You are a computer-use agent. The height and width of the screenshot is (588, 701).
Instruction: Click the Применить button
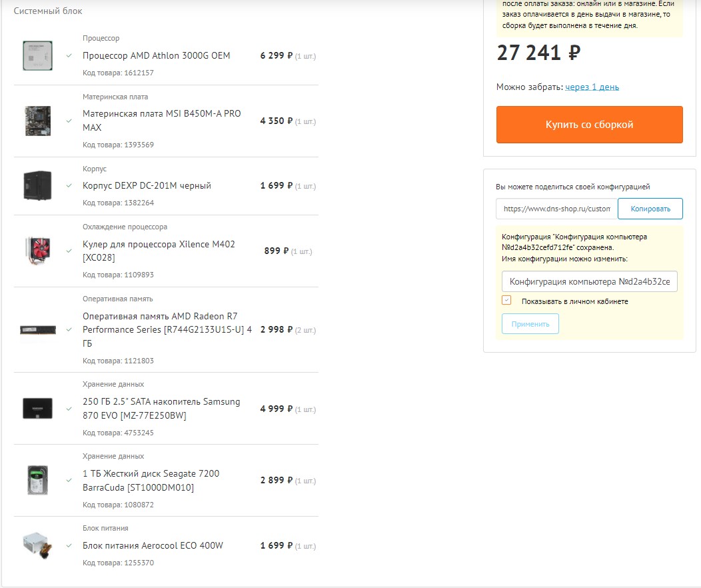530,324
